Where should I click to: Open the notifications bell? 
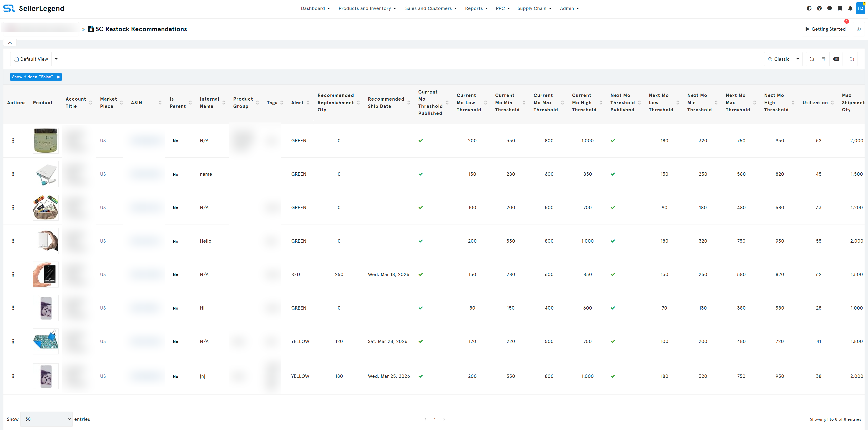pyautogui.click(x=850, y=8)
